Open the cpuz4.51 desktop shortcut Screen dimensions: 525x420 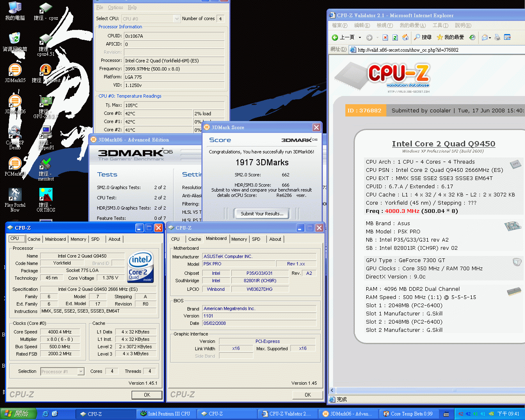[46, 44]
